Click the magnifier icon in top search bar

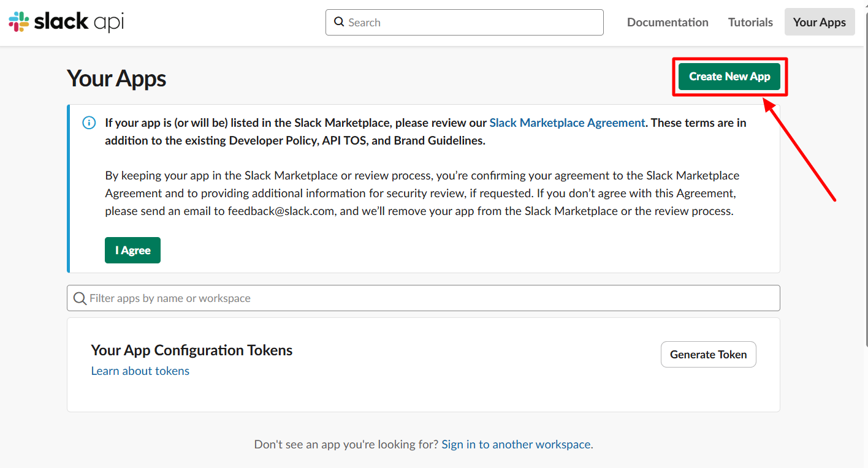coord(339,22)
